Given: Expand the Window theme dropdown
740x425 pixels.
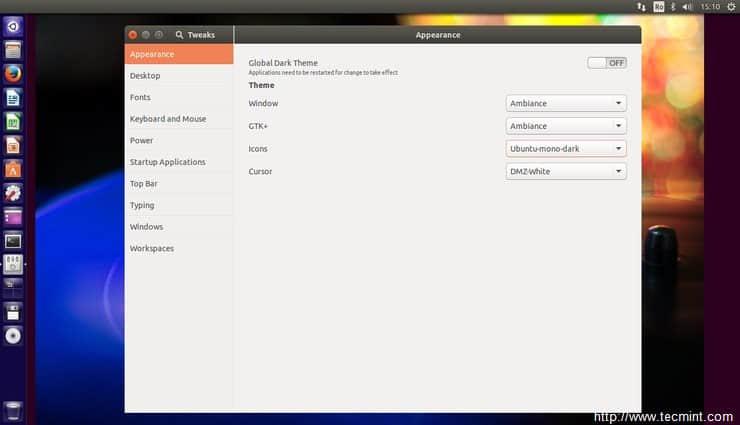Looking at the screenshot, I should (x=566, y=103).
